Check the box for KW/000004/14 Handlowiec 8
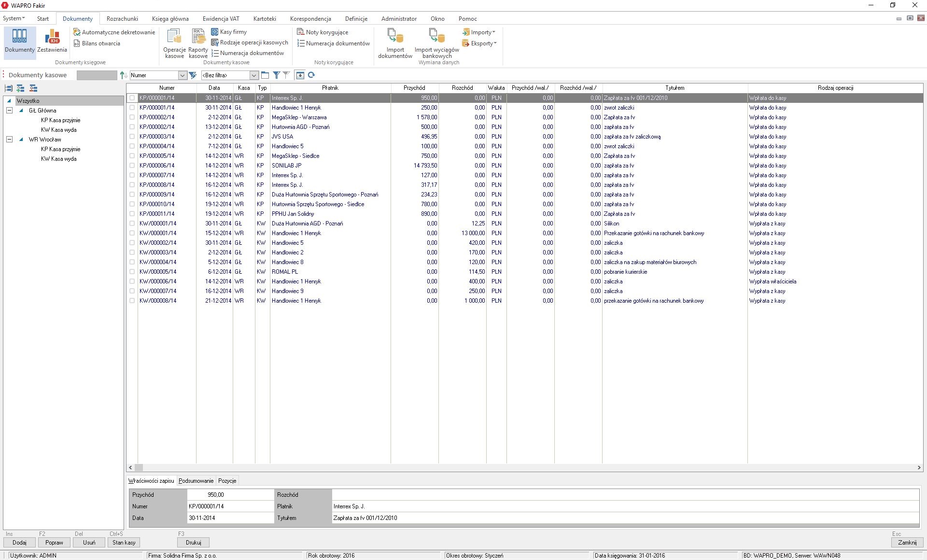This screenshot has width=927, height=560. [132, 262]
